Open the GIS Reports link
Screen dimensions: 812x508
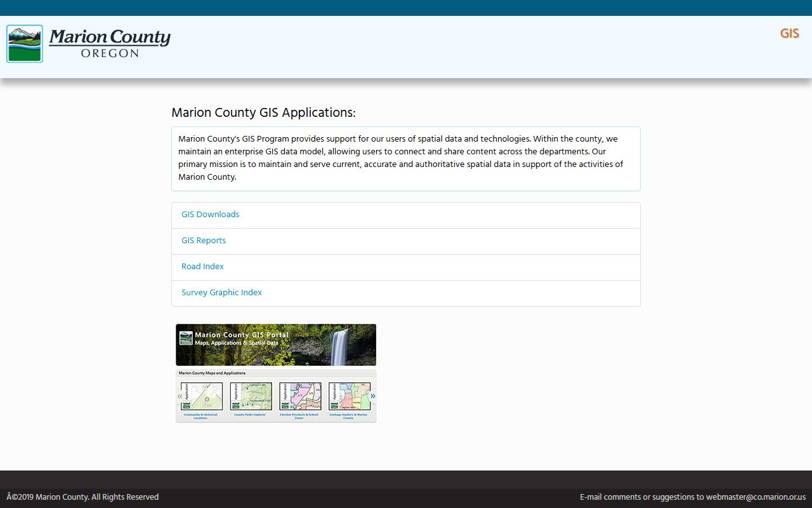pos(204,241)
